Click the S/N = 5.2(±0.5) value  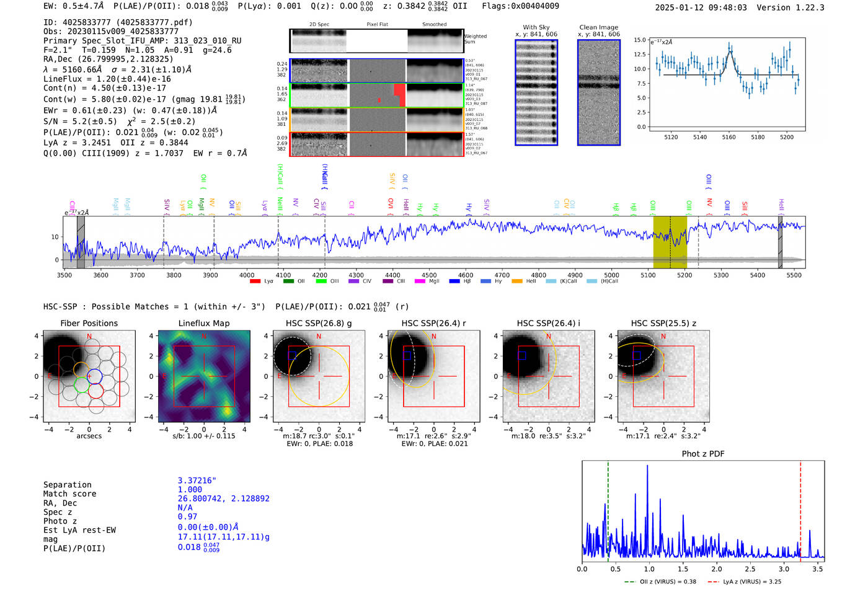point(80,122)
